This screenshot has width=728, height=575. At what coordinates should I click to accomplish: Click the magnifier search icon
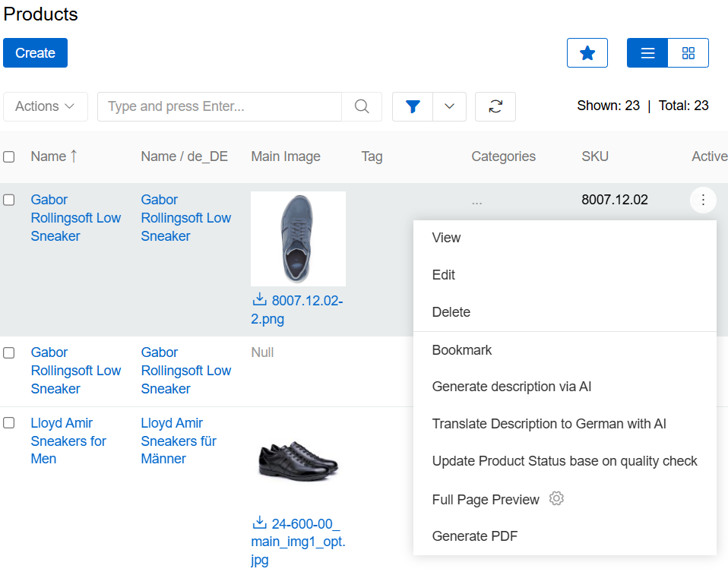coord(362,106)
